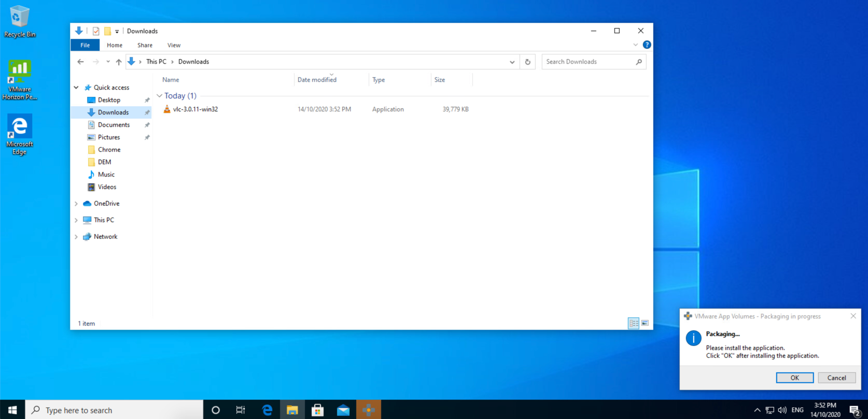Expand the This PC tree node
This screenshot has height=419, width=868.
pos(76,220)
